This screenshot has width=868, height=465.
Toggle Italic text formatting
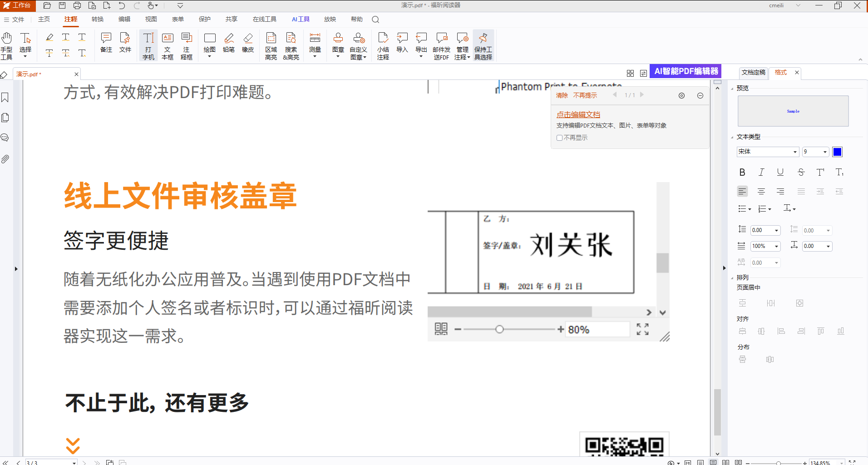[x=761, y=172]
